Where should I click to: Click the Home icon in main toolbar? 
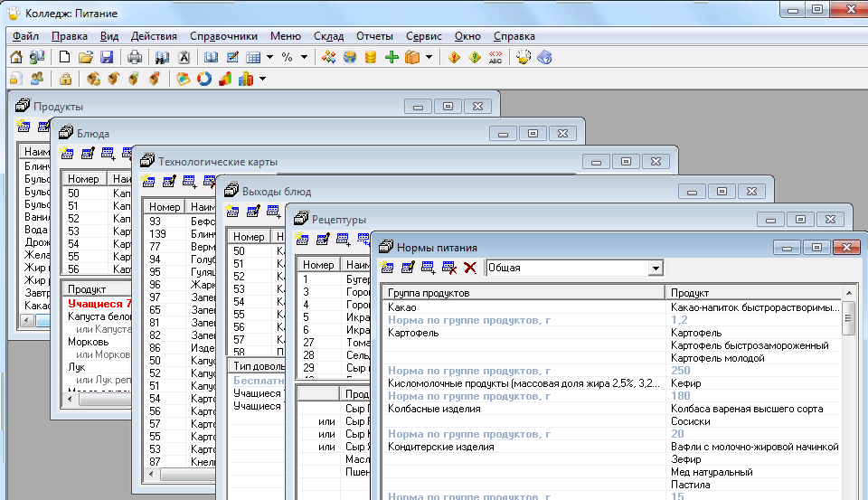click(16, 58)
